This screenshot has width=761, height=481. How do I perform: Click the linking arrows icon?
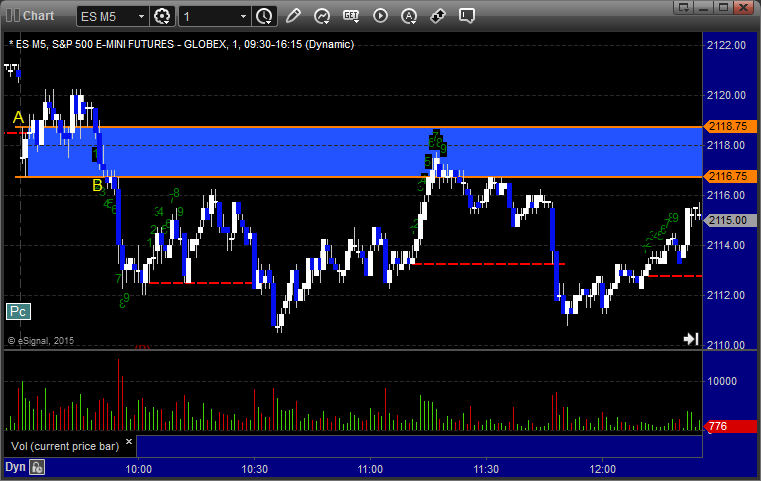[438, 16]
